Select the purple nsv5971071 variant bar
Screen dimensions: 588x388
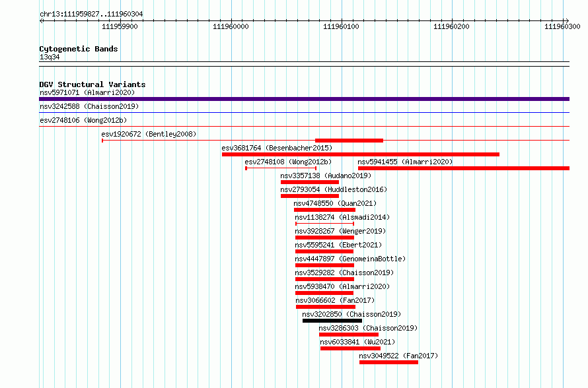(304, 99)
